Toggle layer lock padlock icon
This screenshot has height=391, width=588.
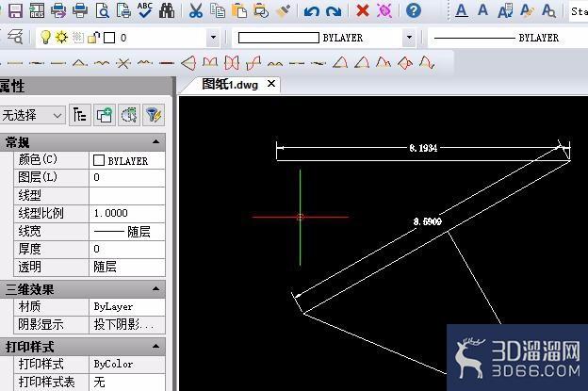(93, 37)
